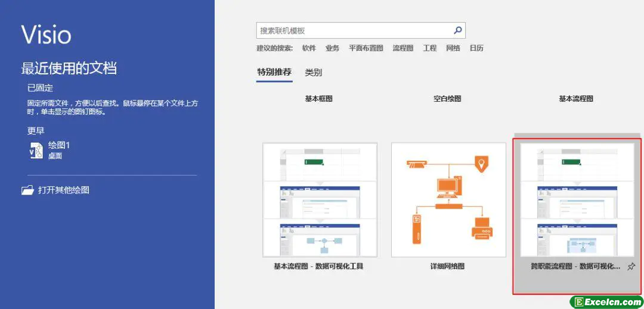Search suggested term 软件

(309, 48)
